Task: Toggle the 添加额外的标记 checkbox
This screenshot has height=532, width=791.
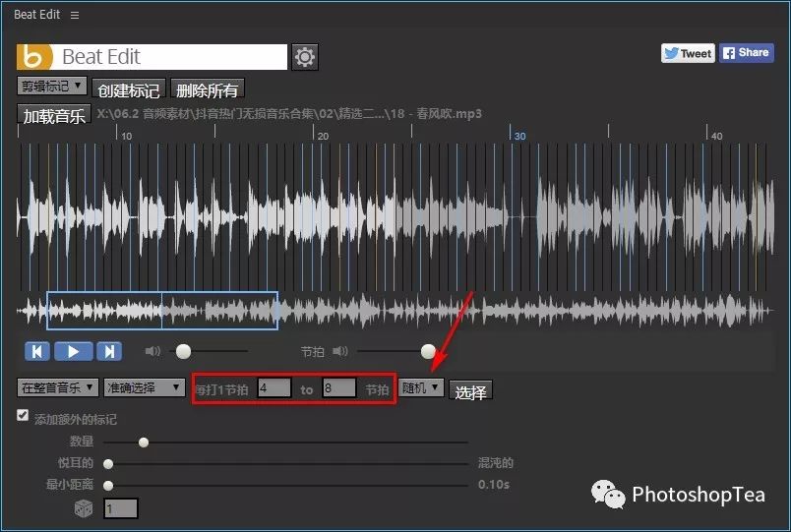Action: tap(23, 415)
